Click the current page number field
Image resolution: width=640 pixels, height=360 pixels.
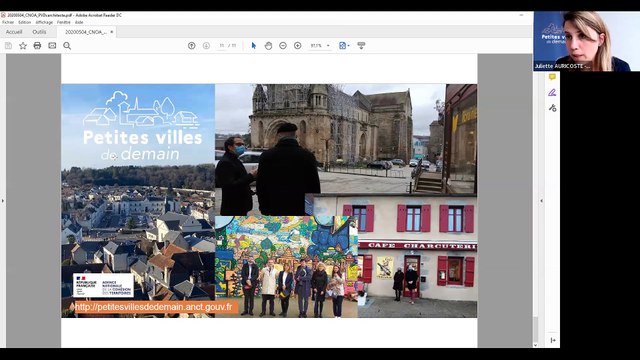(222, 46)
